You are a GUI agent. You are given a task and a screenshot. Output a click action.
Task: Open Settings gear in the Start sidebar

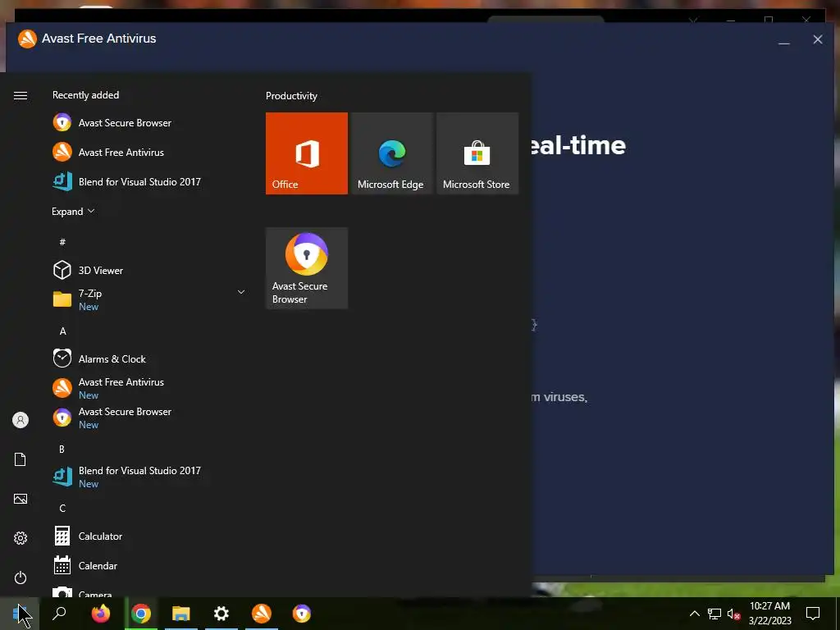21,538
